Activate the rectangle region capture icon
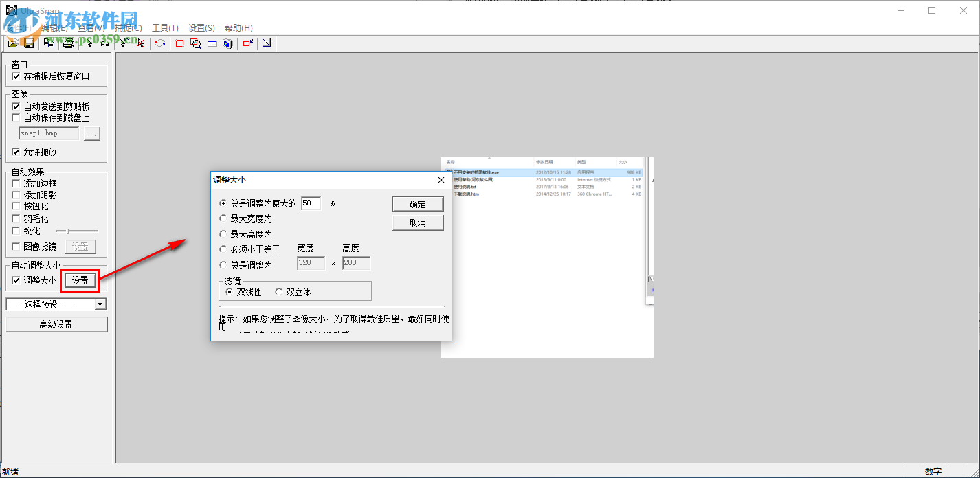980x478 pixels. click(178, 42)
